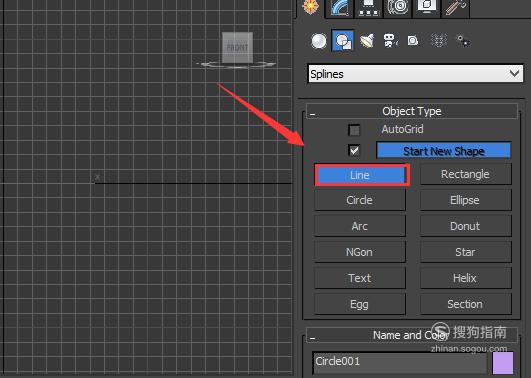Activate the Circle spline tool
Screen dimensions: 531x378
[x=360, y=200]
